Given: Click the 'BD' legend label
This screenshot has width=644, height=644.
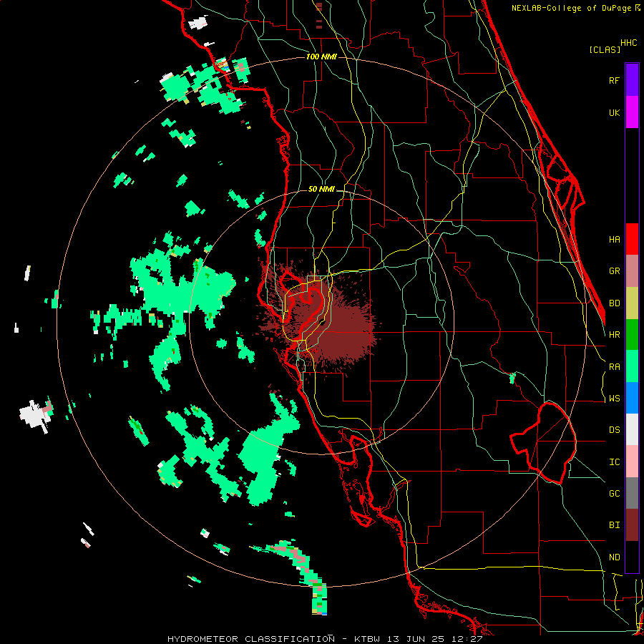Looking at the screenshot, I should pos(615,303).
